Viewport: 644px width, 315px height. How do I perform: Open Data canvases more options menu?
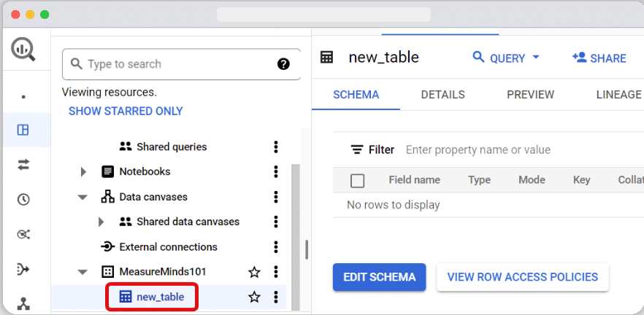coord(276,197)
